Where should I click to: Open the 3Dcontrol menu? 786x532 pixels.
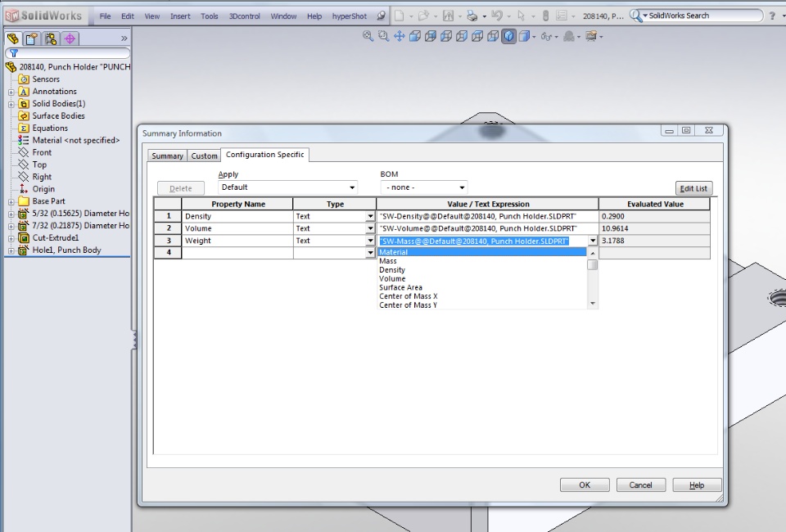(x=245, y=16)
